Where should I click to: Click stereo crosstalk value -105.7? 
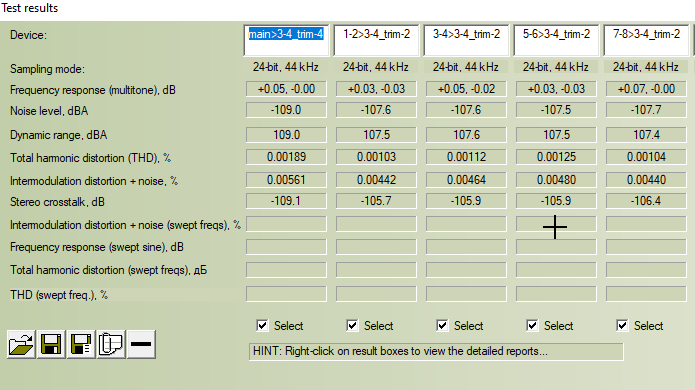coord(376,201)
